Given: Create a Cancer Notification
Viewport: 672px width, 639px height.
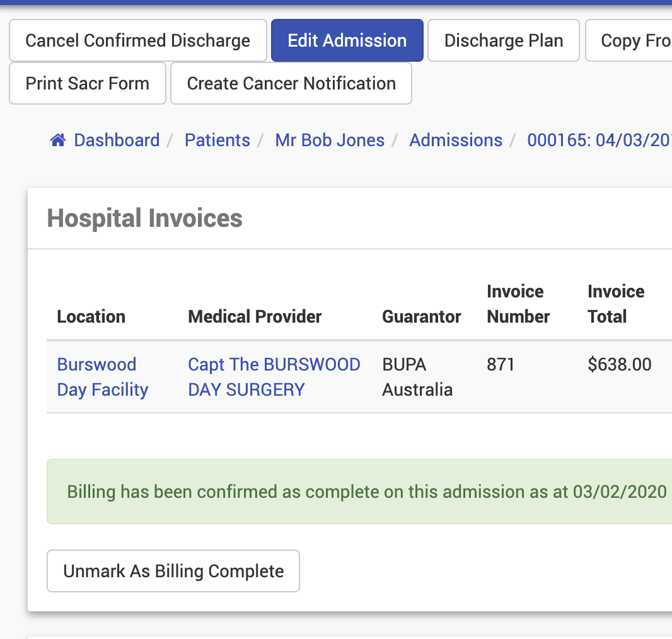Looking at the screenshot, I should pyautogui.click(x=291, y=83).
